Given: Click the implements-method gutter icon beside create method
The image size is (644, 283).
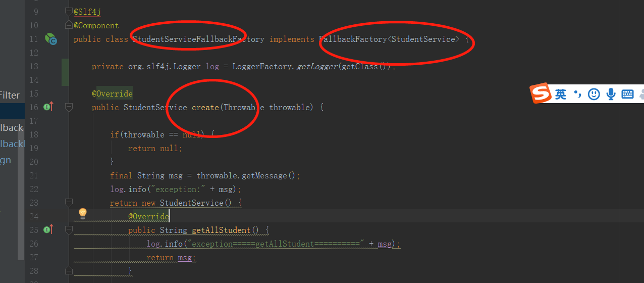Looking at the screenshot, I should point(48,107).
